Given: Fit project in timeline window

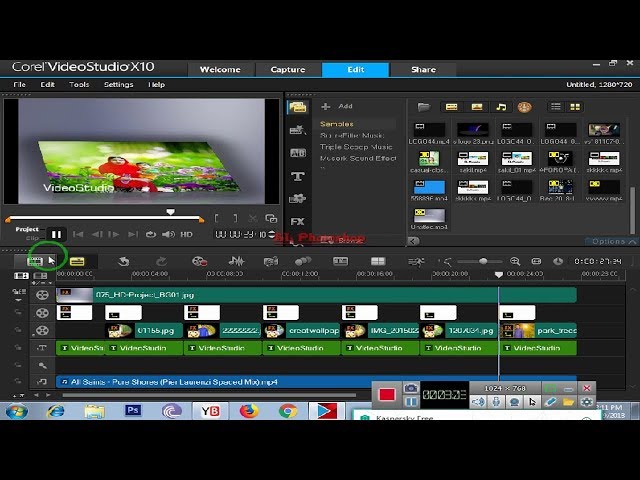Looking at the screenshot, I should pos(536,261).
